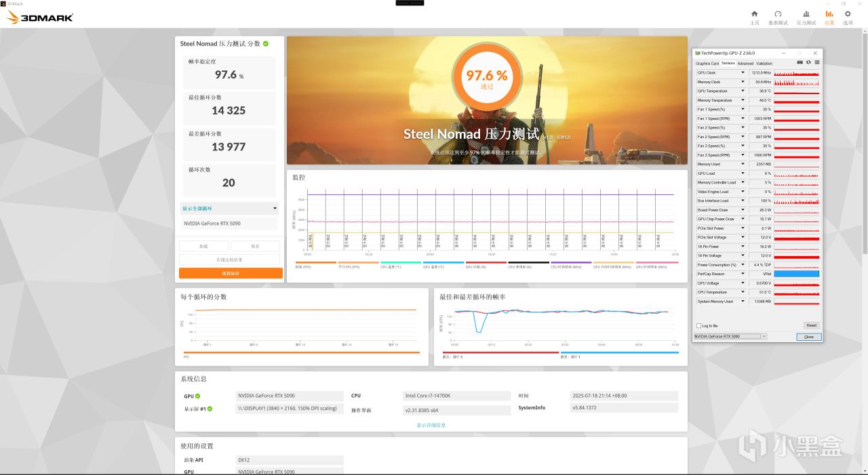Click SystemInfo version v5.84.1372
868x475 pixels.
625,408
